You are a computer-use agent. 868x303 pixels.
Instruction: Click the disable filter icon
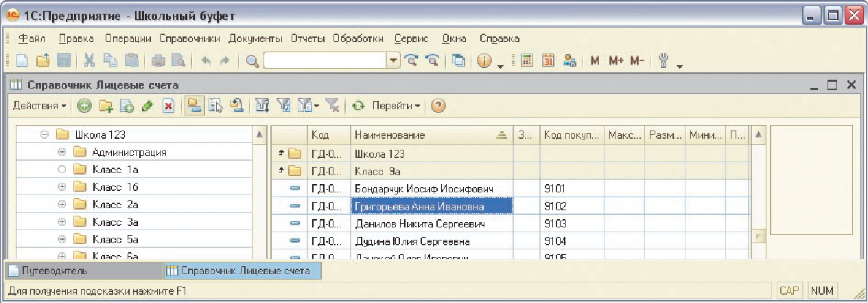click(x=333, y=106)
